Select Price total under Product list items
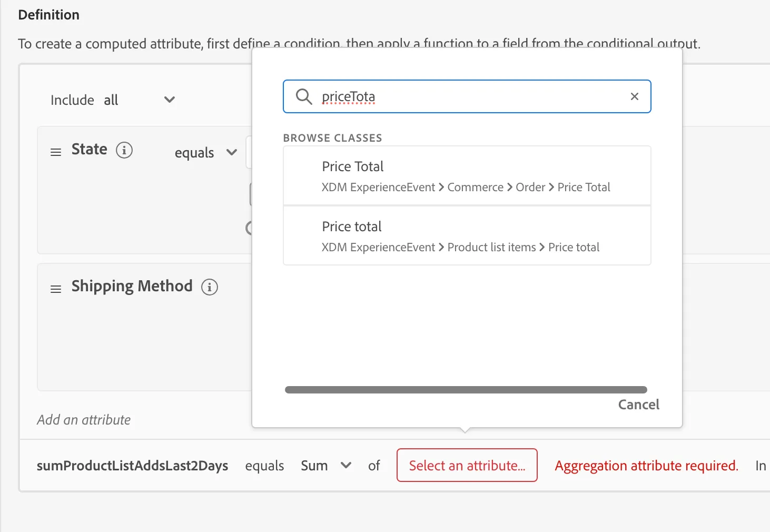Viewport: 770px width, 532px height. 467,235
